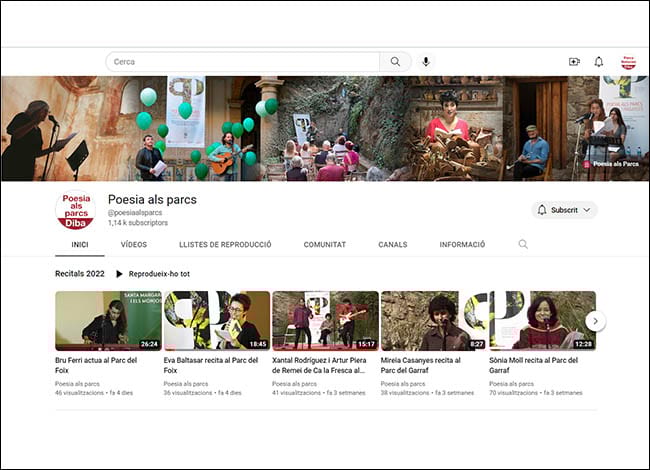Click title 'Bru Ferri actua al Parc del Foix'
The image size is (650, 470).
[96, 365]
